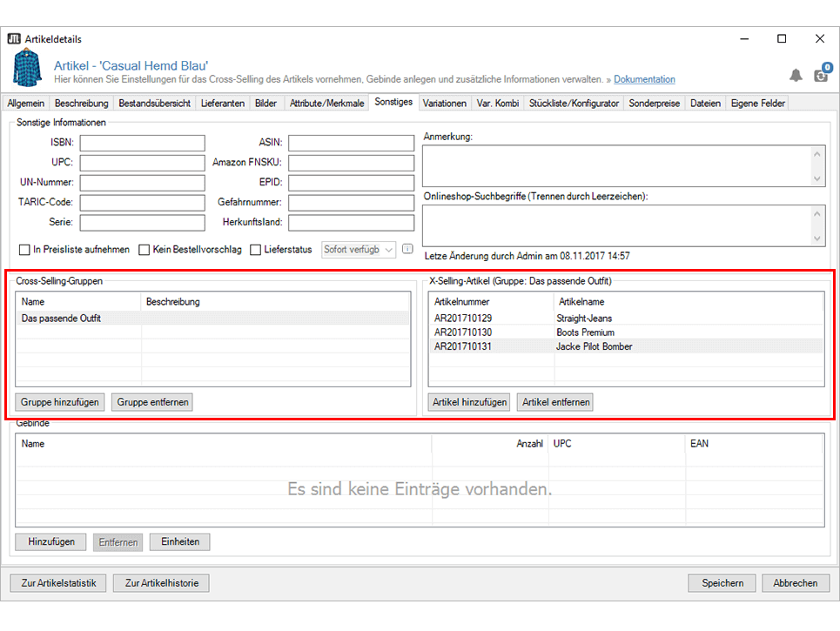This screenshot has width=840, height=631.
Task: Open the sync queue icon with badge
Action: pyautogui.click(x=821, y=75)
